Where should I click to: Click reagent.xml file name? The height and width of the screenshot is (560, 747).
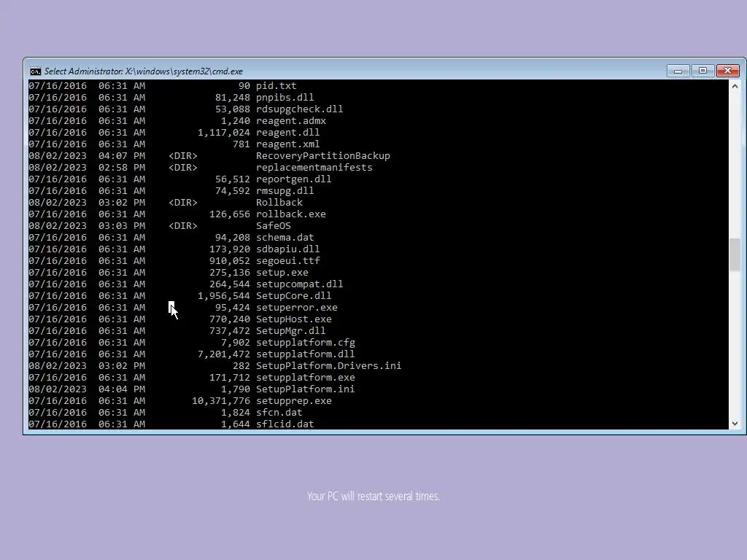click(x=287, y=144)
